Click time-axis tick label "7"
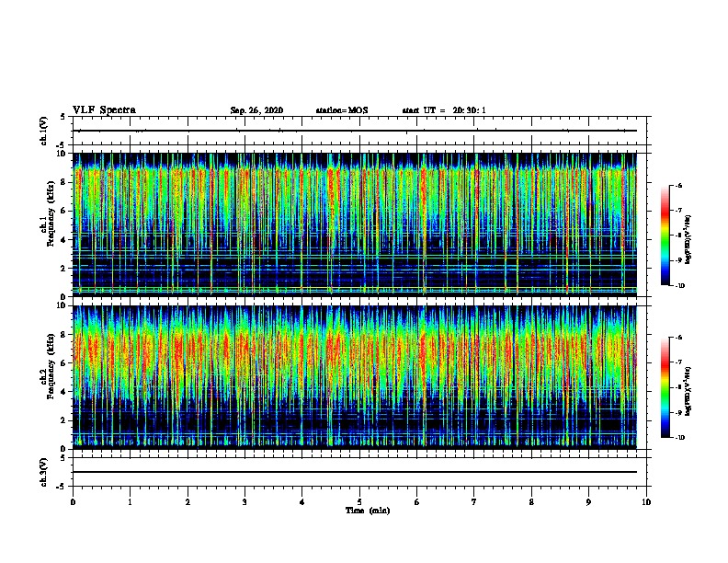728x563 pixels. coord(474,502)
